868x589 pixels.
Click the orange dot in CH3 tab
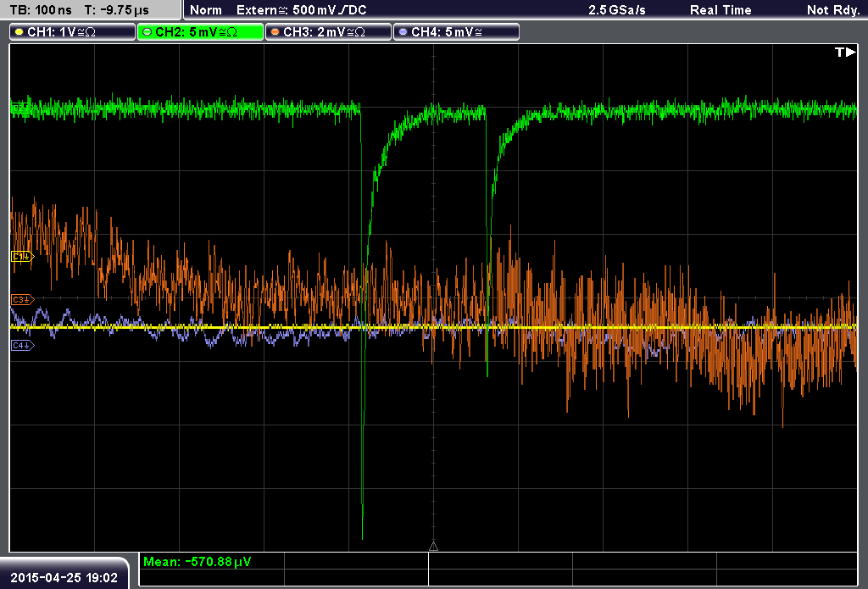point(275,32)
